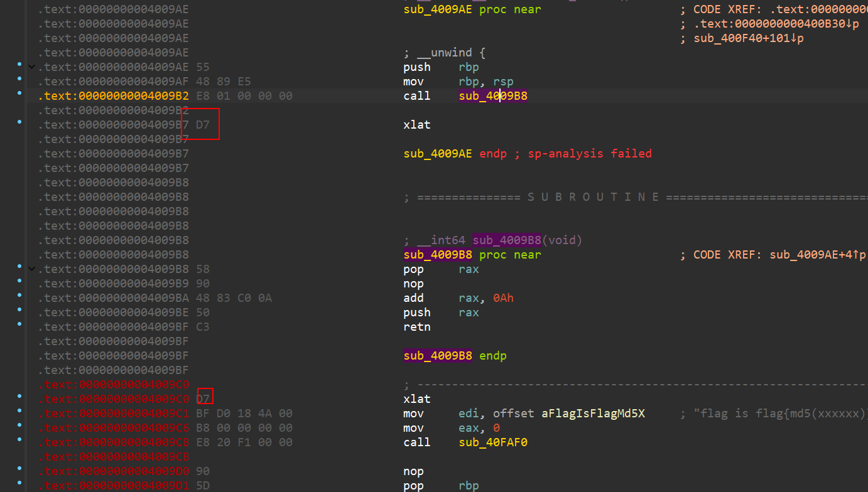Screen dimensions: 868x492
Task: Click the '0Ah' immediate in add rax
Action: (x=503, y=298)
